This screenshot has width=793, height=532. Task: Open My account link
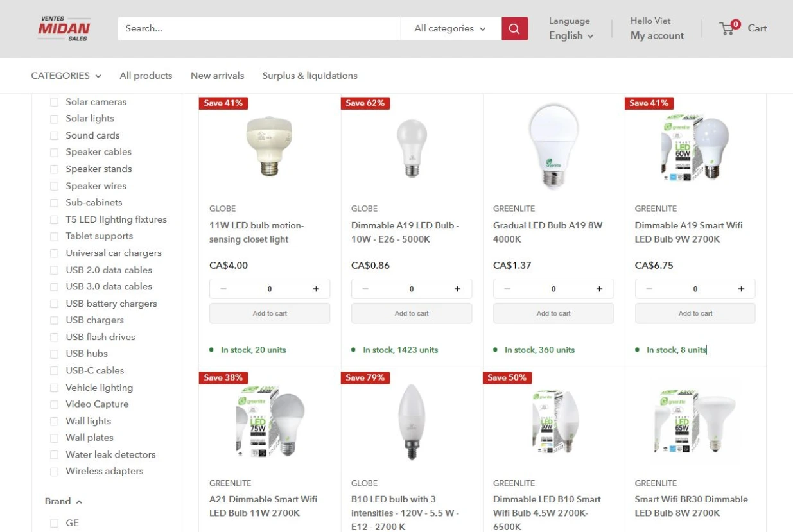pos(657,36)
